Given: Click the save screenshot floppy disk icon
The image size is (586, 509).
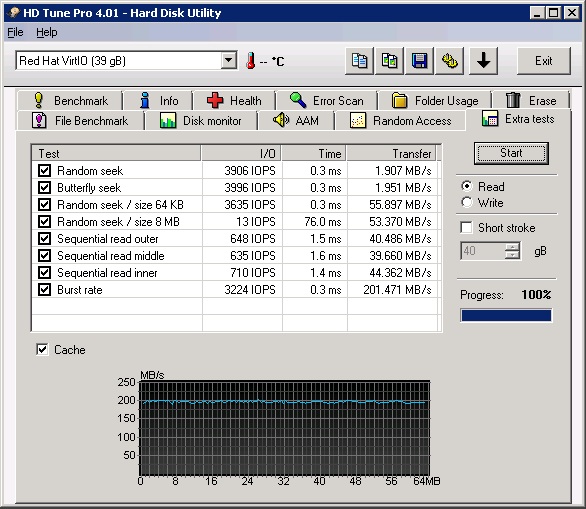Looking at the screenshot, I should coord(419,61).
